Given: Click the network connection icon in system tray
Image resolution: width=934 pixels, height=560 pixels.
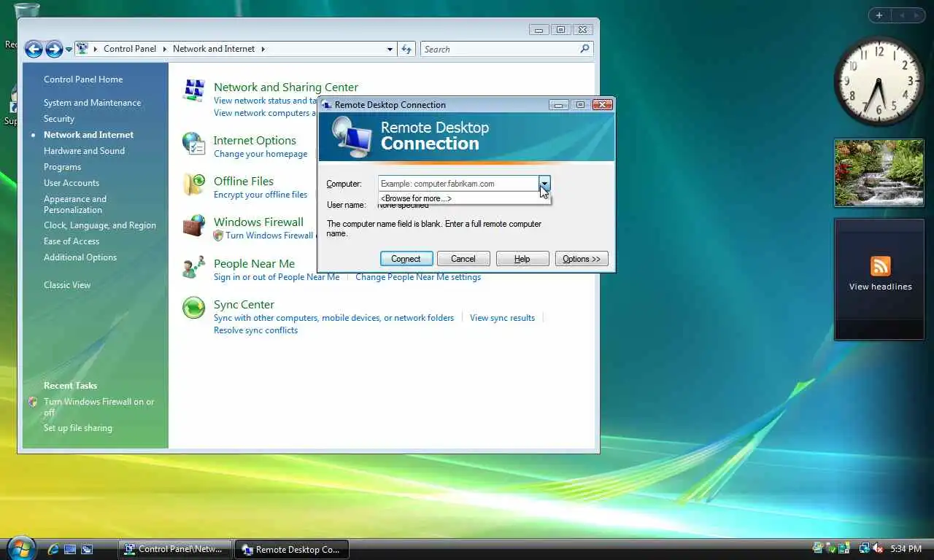Looking at the screenshot, I should coord(865,548).
